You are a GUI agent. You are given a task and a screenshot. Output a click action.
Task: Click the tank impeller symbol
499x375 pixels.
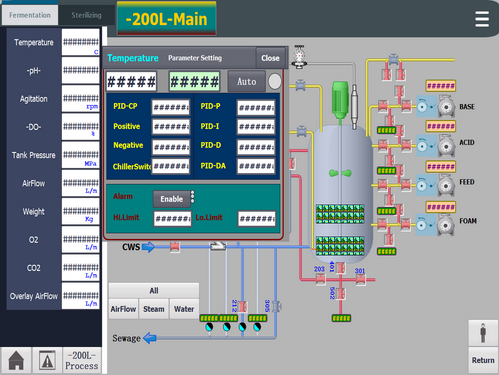(340, 173)
